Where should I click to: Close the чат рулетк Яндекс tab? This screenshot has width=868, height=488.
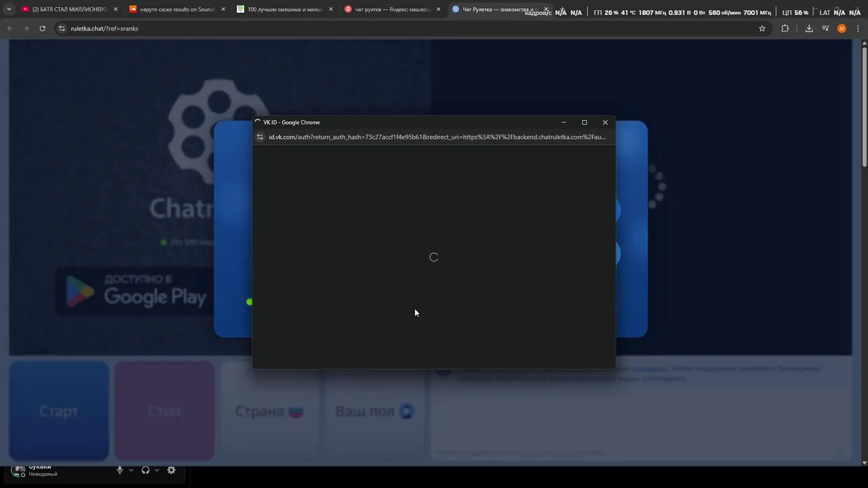[439, 9]
